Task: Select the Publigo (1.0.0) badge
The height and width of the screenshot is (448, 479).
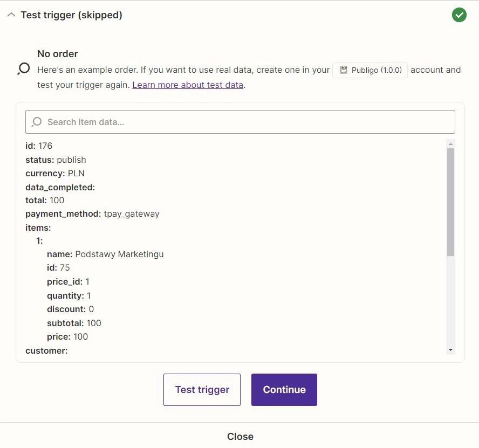Action: (370, 70)
